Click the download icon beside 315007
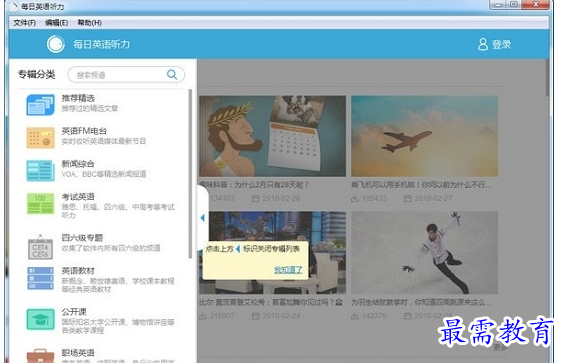This screenshot has height=363, width=562. (203, 316)
